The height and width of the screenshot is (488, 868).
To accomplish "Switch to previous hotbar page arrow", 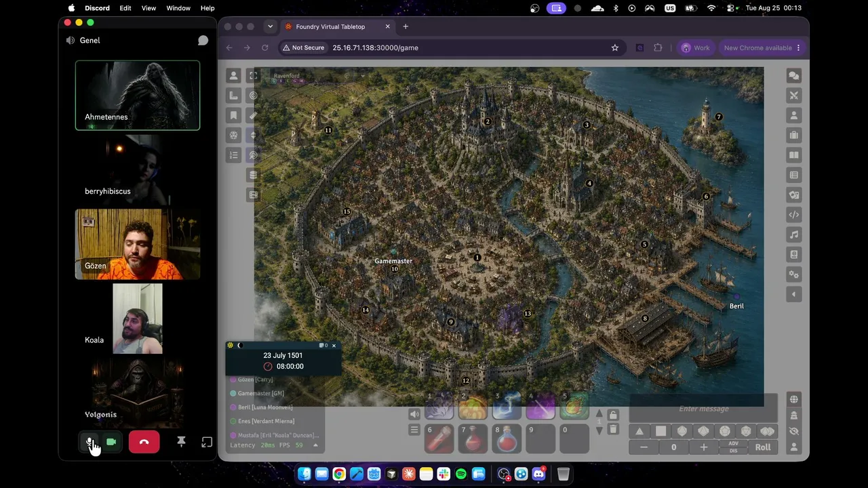I will (599, 413).
